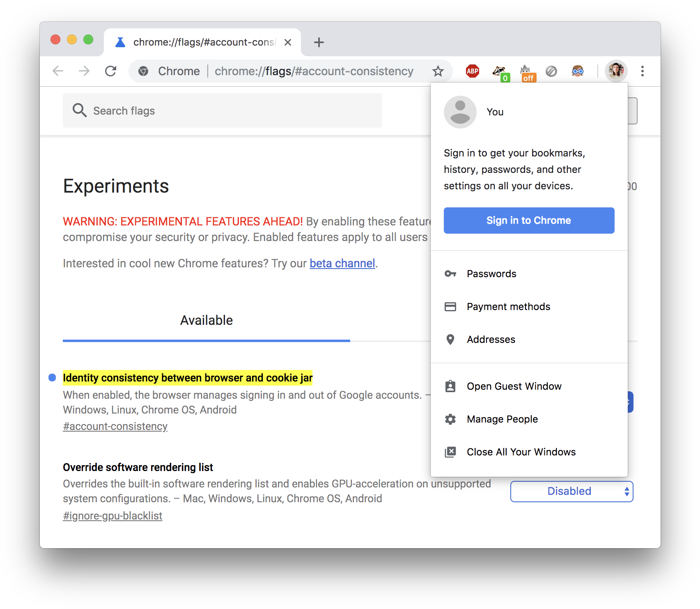Open the glasses-face avatar extension
This screenshot has width=700, height=609.
pos(577,71)
